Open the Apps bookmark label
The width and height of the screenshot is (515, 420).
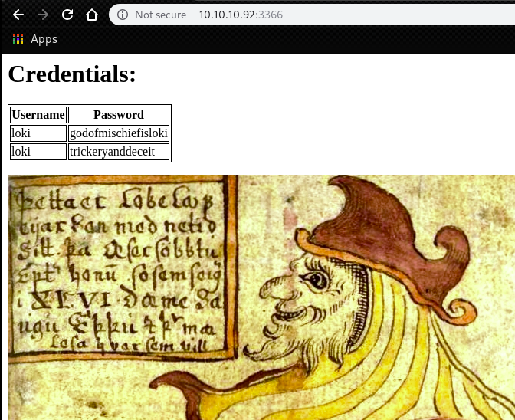(44, 39)
